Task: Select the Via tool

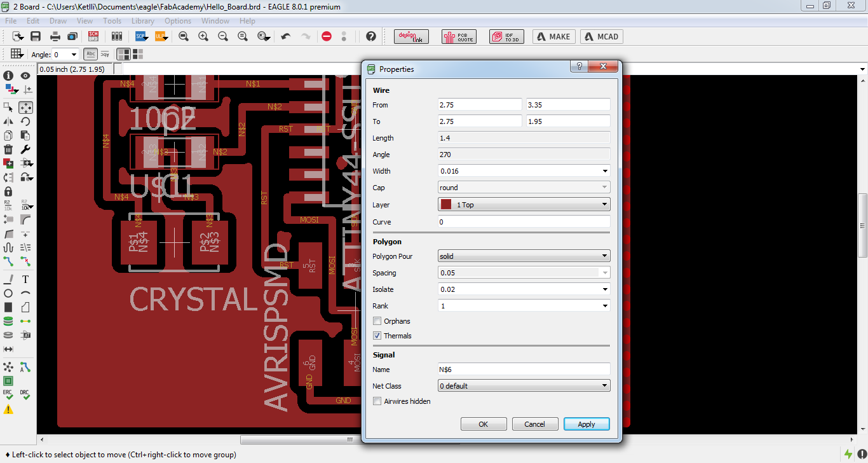Action: (x=8, y=321)
